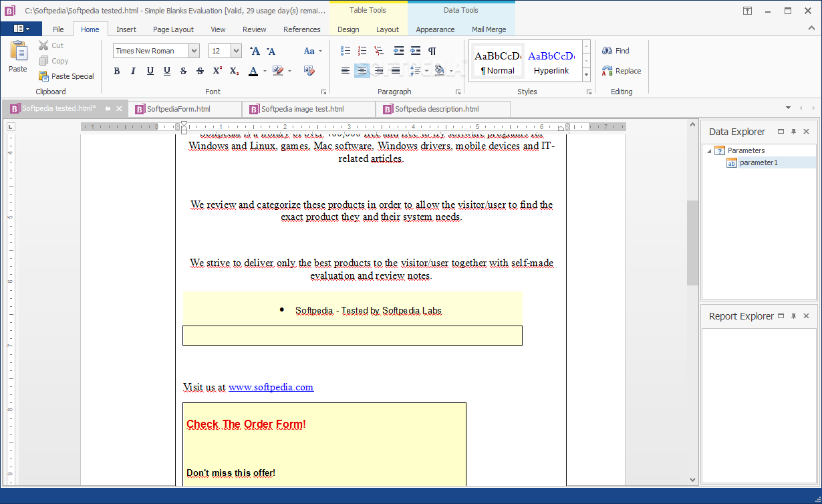Open the Review ribbon tab
The width and height of the screenshot is (822, 504).
tap(254, 29)
